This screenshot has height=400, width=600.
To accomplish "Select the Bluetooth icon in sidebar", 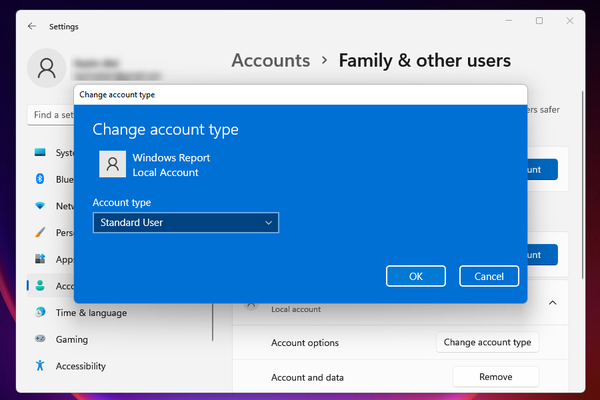I will 40,179.
